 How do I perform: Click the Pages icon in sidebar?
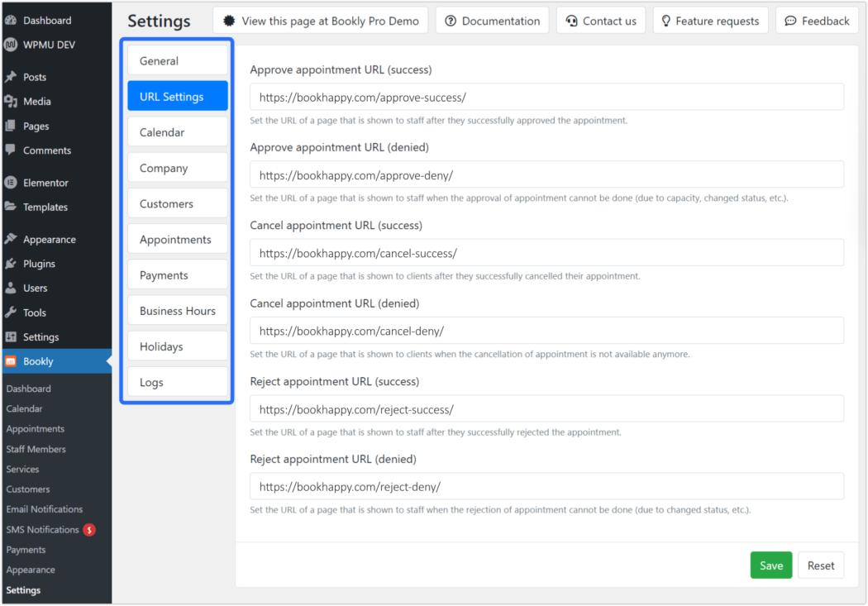tap(11, 126)
